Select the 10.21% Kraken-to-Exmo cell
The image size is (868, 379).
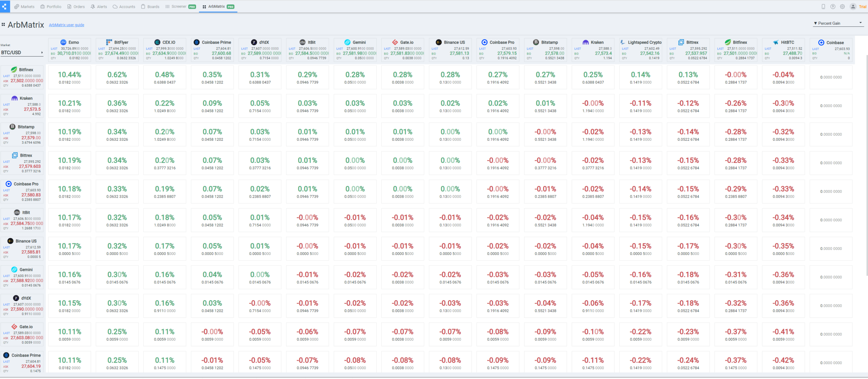(x=70, y=106)
